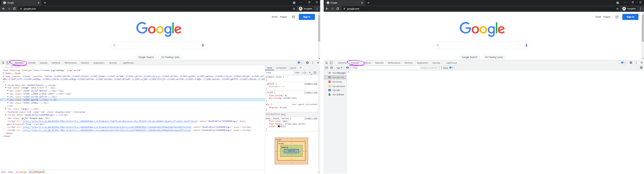Viewport: 644px width, 174px height.
Task: Click color swatch next to #222 value
Action: (x=278, y=127)
